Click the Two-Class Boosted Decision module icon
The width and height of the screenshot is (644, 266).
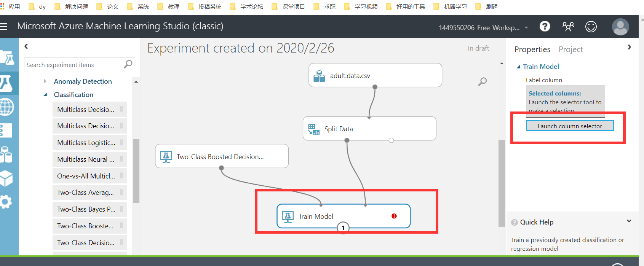(166, 157)
